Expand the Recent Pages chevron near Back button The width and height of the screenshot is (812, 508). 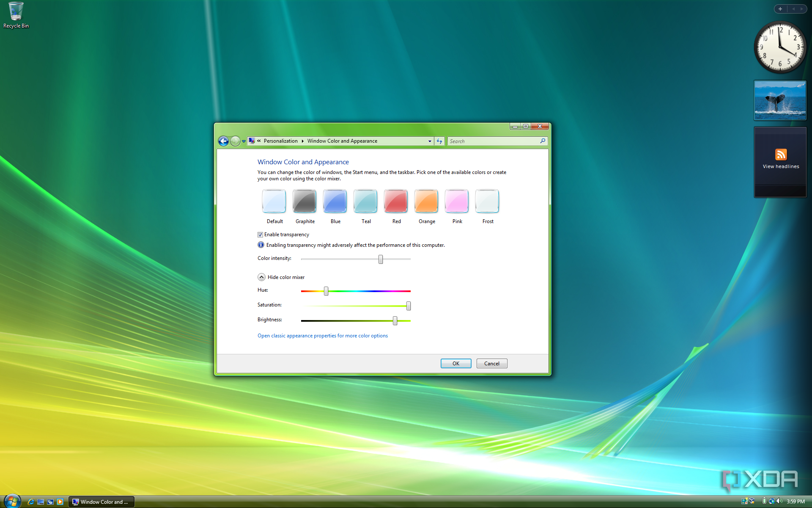click(x=244, y=141)
